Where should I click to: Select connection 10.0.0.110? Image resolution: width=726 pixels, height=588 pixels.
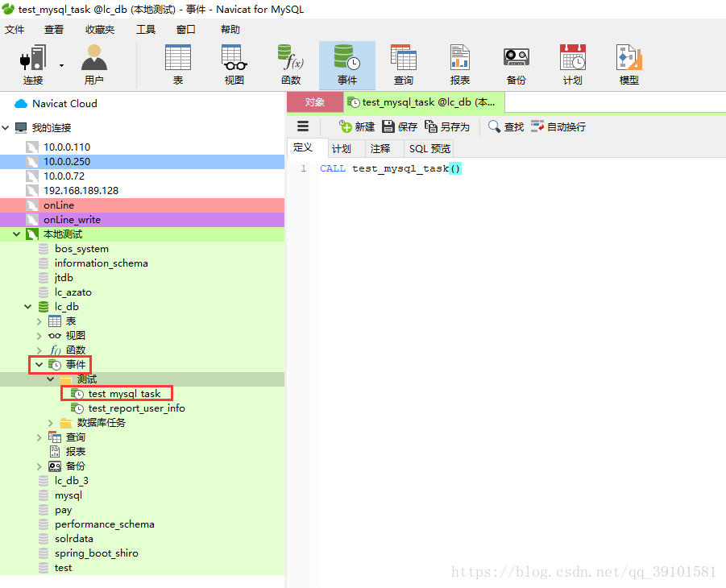tap(67, 147)
